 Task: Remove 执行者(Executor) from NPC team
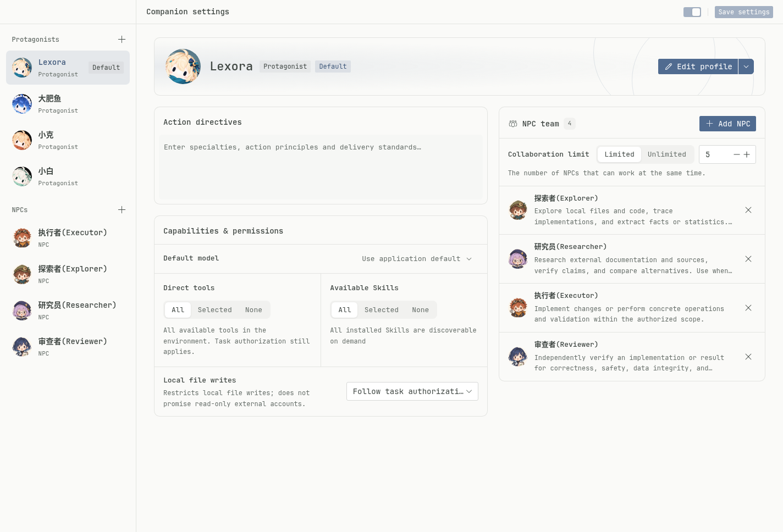[748, 308]
